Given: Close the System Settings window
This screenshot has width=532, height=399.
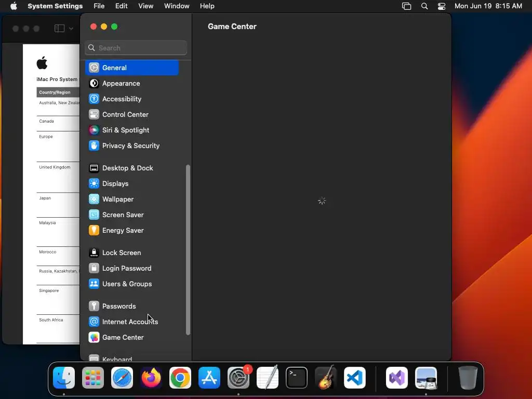Looking at the screenshot, I should (94, 26).
